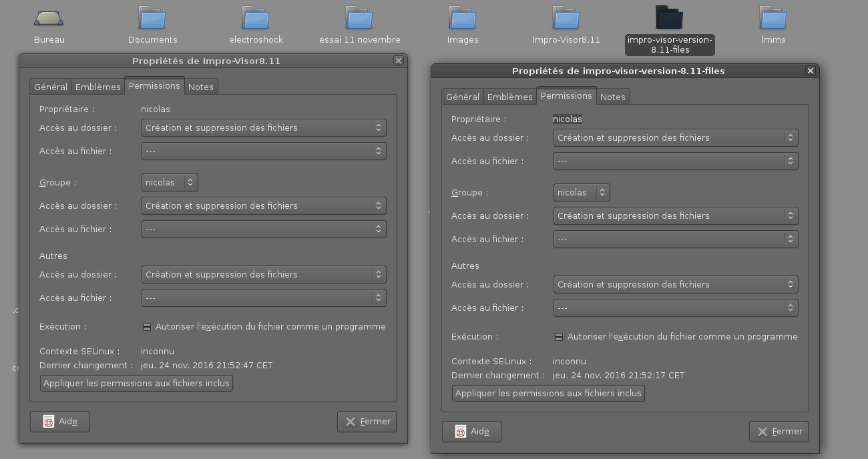Open the essai 11 novembre folder
This screenshot has height=459, width=868.
point(359,18)
